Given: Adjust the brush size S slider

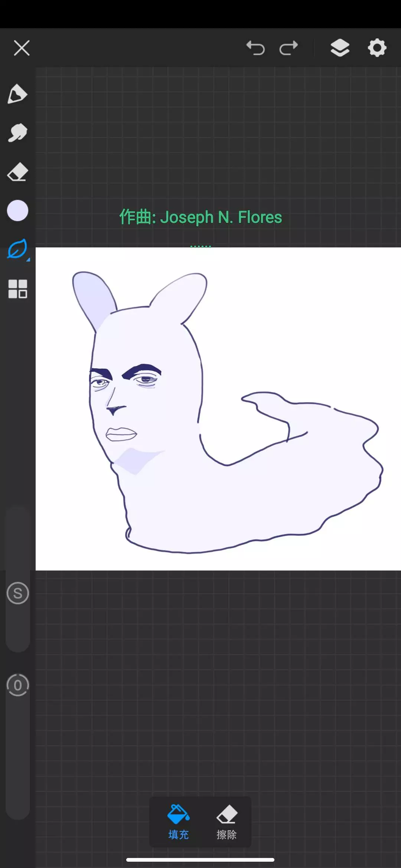Looking at the screenshot, I should point(18,593).
